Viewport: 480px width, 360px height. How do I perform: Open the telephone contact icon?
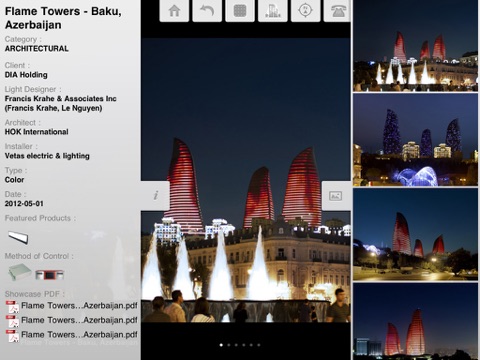[x=337, y=11]
